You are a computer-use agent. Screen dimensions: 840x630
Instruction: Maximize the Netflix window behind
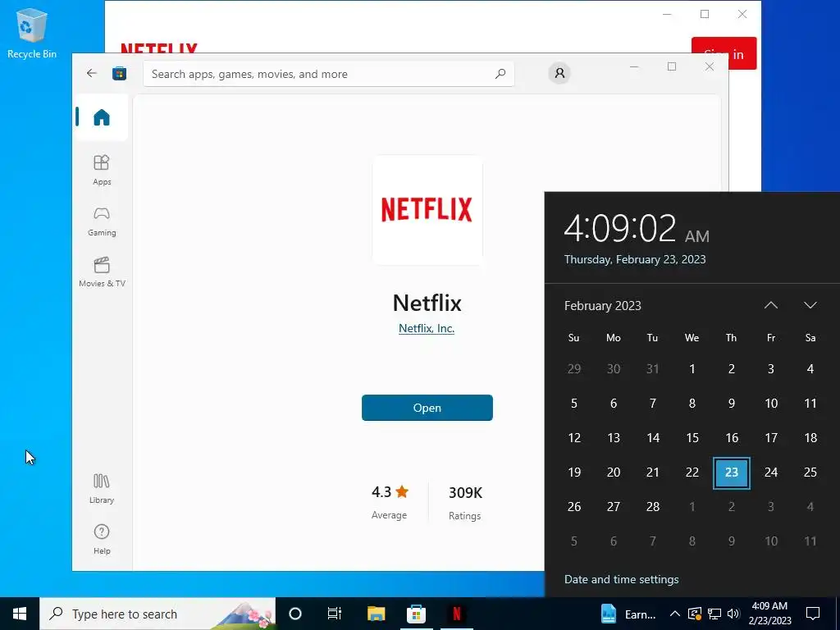pyautogui.click(x=705, y=15)
